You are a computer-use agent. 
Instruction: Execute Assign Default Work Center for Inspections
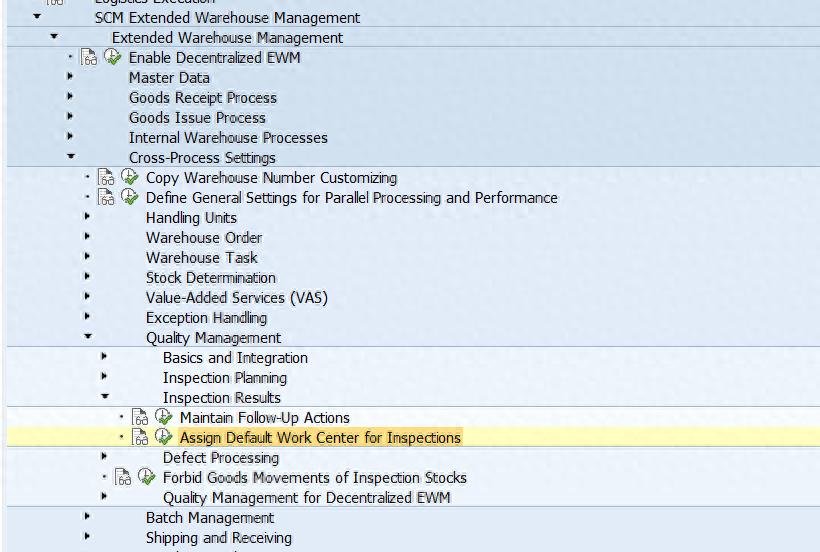[163, 438]
